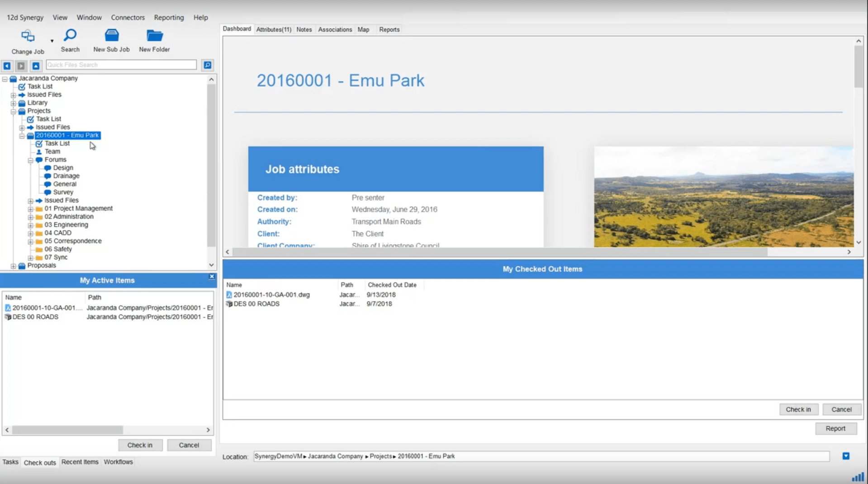The height and width of the screenshot is (484, 868).
Task: Switch to the Notes tab
Action: (x=304, y=29)
